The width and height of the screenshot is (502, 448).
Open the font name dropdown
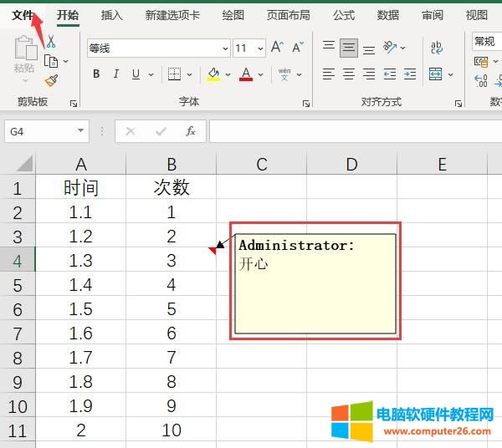(224, 48)
